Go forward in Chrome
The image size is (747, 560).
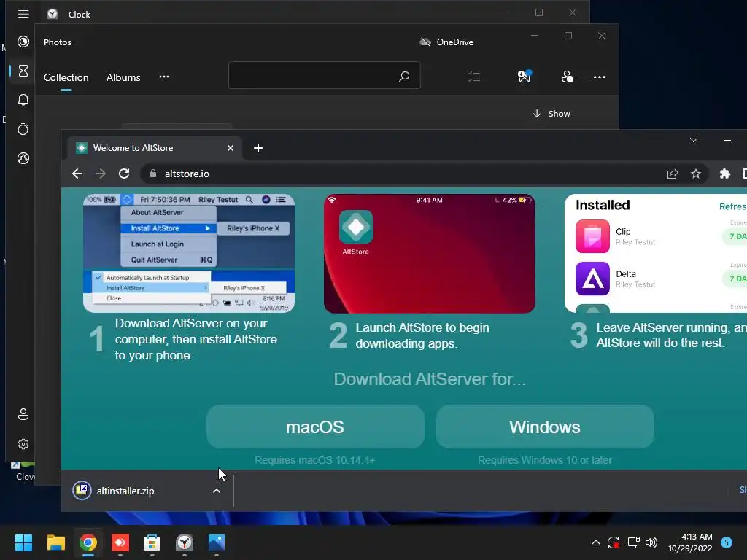coord(101,174)
